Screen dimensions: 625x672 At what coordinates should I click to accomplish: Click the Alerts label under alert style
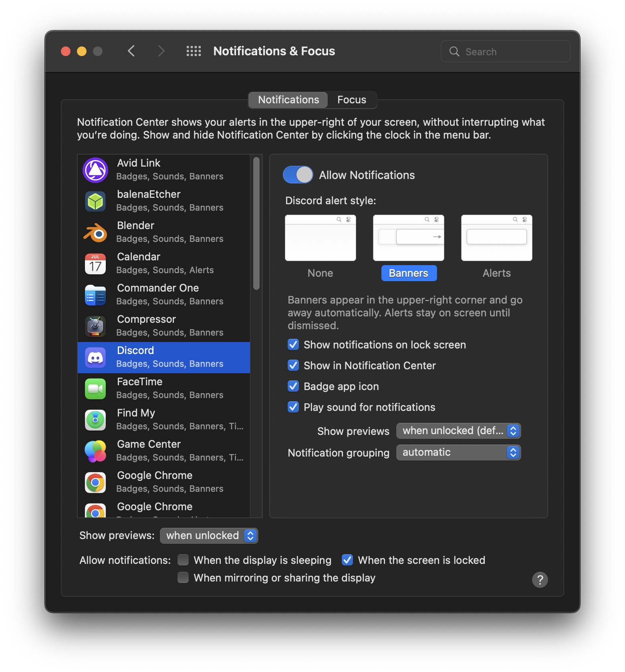497,273
